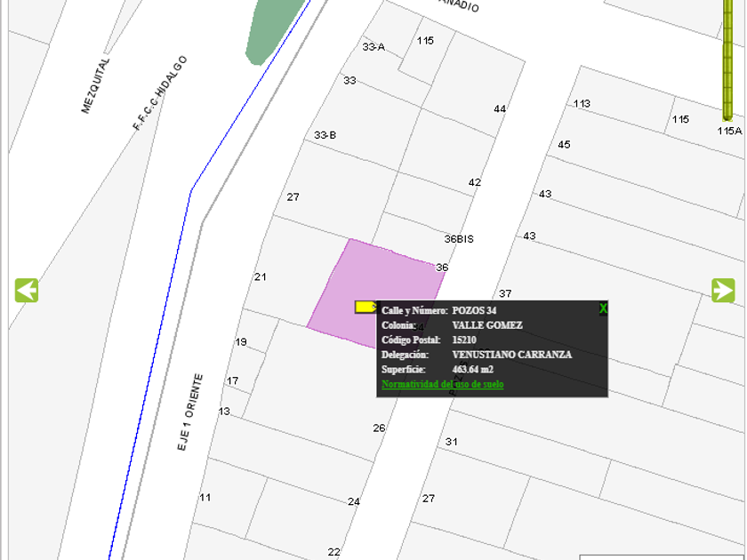Click the MEZQUITAL street label
This screenshot has height=560, width=747.
click(x=98, y=86)
